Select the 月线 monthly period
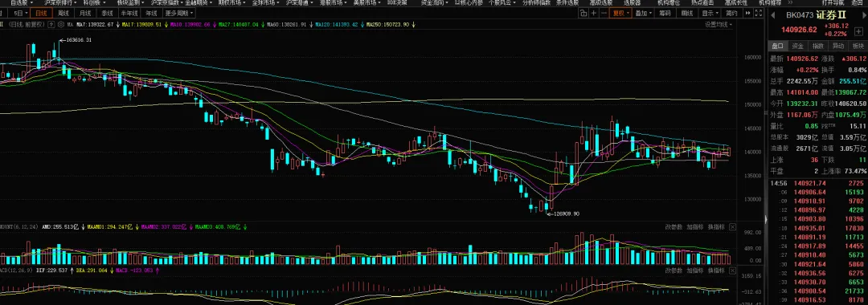The image size is (868, 305). point(84,13)
